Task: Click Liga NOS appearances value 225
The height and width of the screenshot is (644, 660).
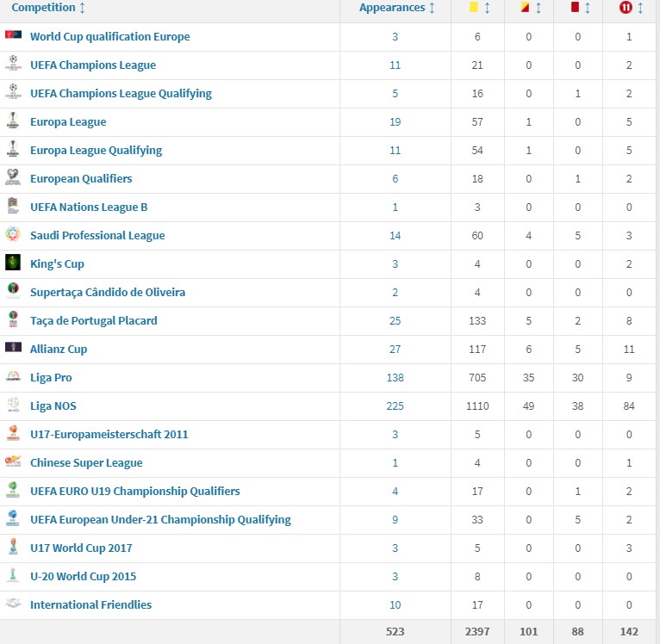Action: (x=395, y=406)
